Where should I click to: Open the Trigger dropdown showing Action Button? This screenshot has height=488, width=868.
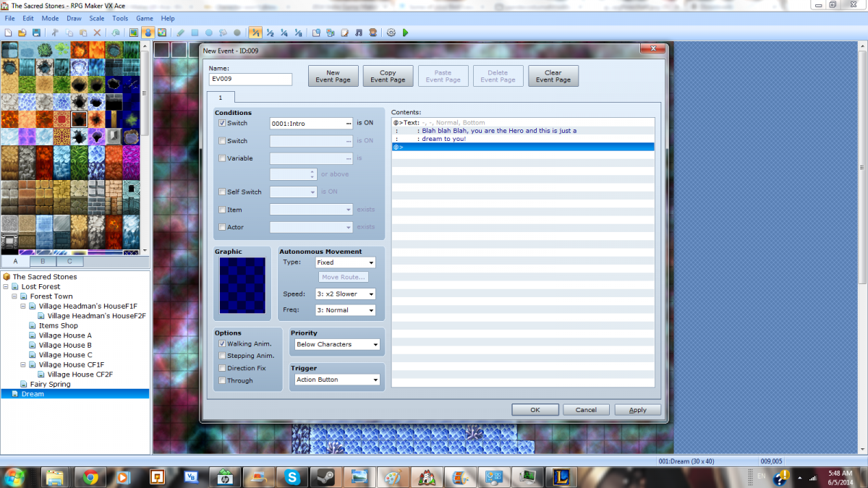[336, 380]
